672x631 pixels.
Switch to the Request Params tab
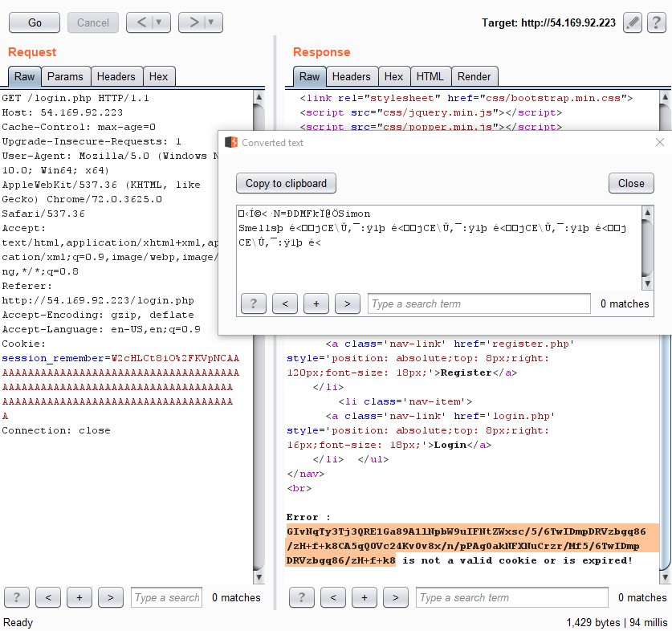(x=65, y=77)
